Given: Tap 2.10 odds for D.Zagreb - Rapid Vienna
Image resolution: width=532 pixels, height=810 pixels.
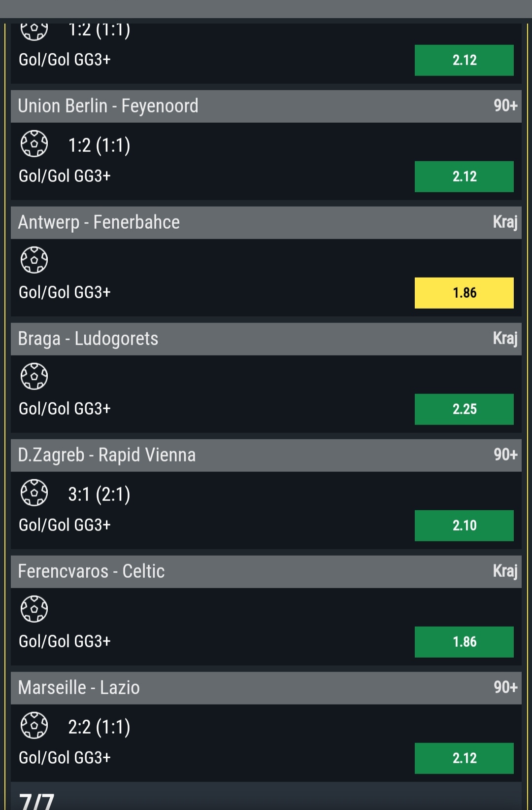Looking at the screenshot, I should click(x=464, y=526).
